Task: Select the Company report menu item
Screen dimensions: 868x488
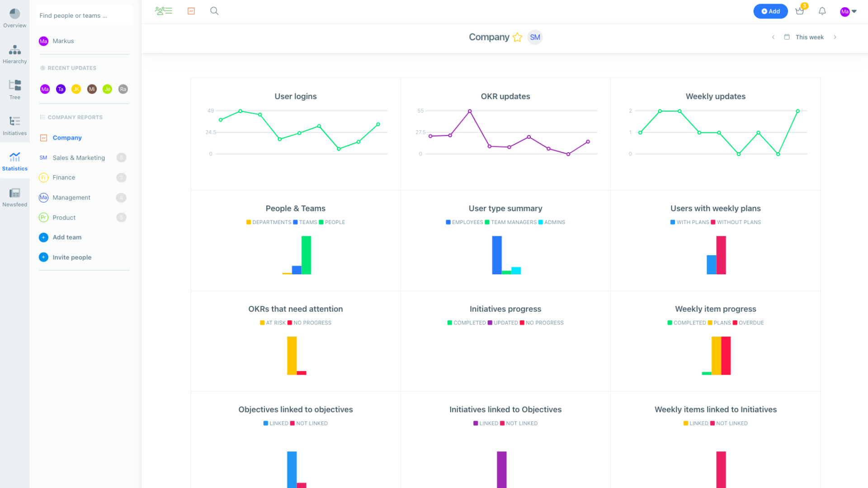Action: [x=67, y=138]
